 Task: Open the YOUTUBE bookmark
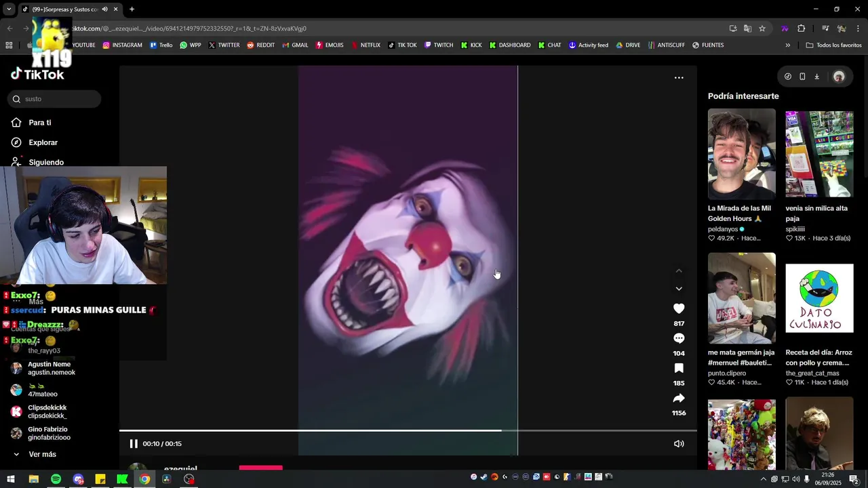pyautogui.click(x=83, y=45)
